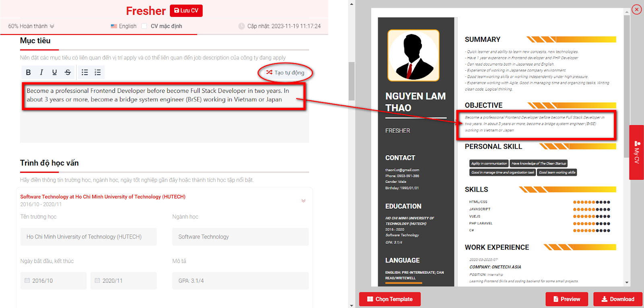Click the clock icon beside Cập nhật
The image size is (644, 308).
point(242,26)
